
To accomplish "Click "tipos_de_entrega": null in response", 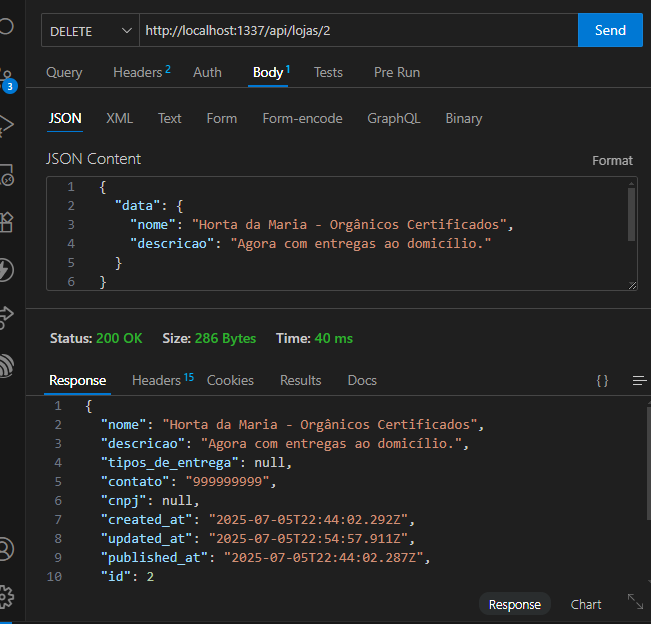I will coord(196,462).
